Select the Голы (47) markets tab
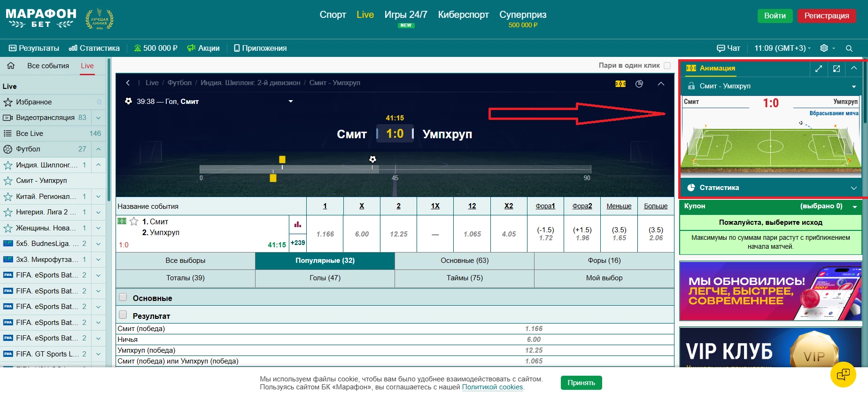Viewport: 868px width, 395px height. [325, 278]
